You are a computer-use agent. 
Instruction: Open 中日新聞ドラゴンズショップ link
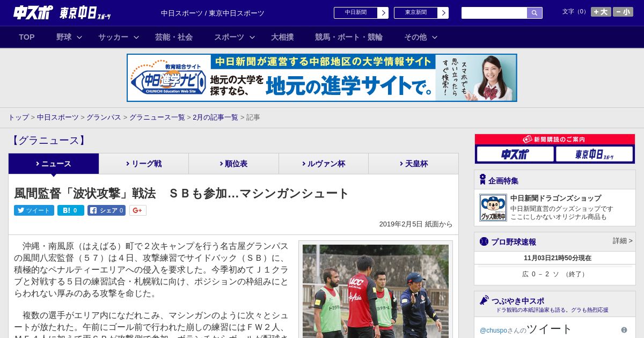555,198
